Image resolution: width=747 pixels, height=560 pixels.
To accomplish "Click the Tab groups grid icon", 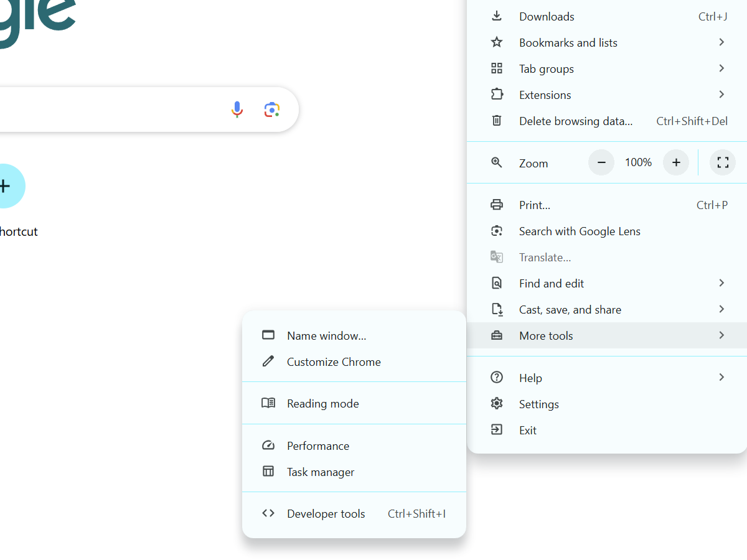I will point(497,68).
